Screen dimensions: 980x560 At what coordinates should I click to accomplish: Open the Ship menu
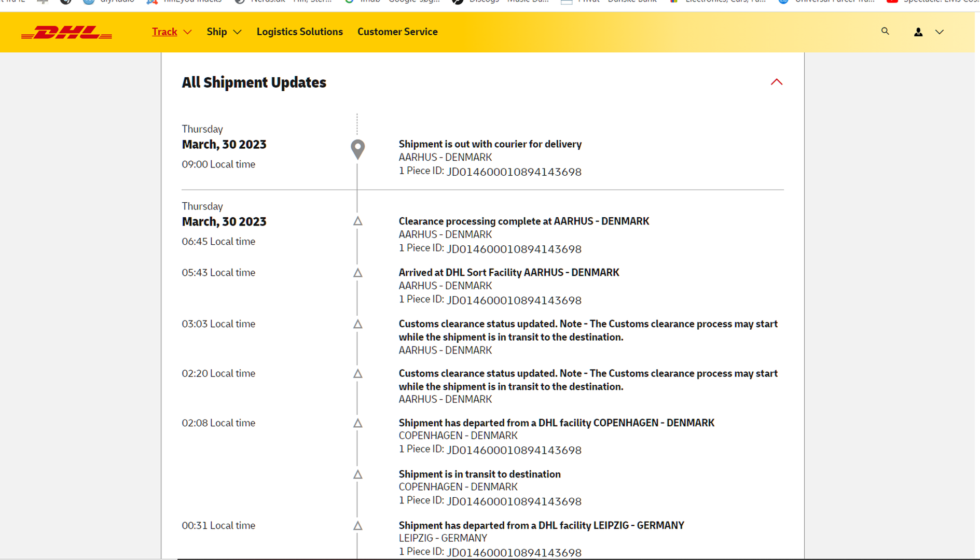[217, 32]
